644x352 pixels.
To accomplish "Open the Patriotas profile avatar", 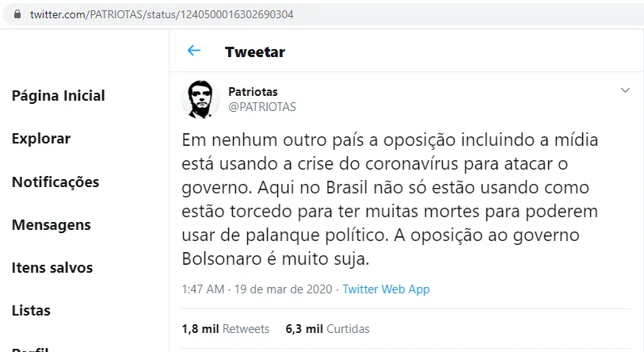I will pyautogui.click(x=201, y=99).
